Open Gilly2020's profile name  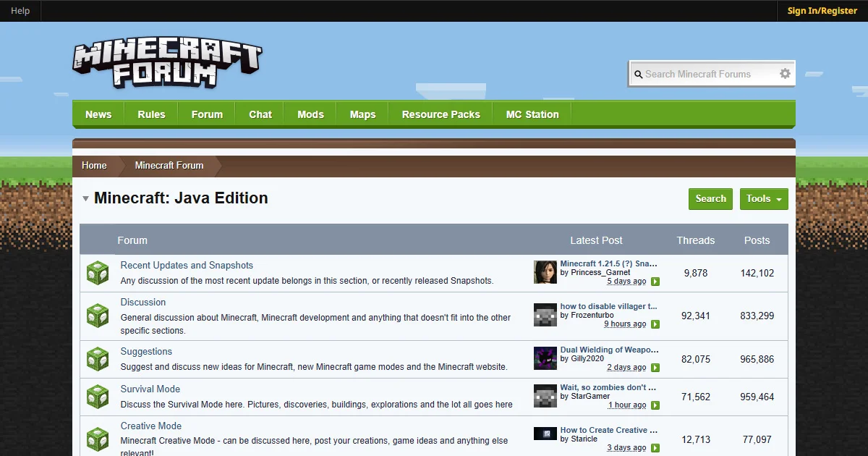[x=587, y=358]
